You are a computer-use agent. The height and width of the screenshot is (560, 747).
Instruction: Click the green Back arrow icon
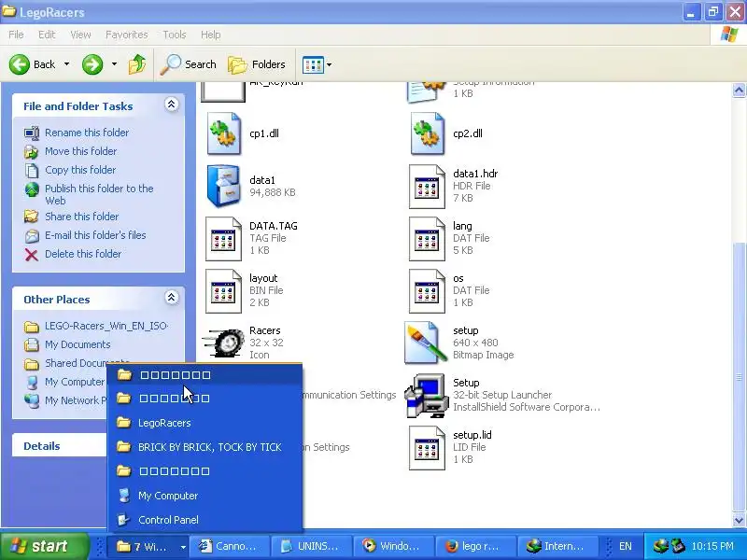(x=20, y=64)
